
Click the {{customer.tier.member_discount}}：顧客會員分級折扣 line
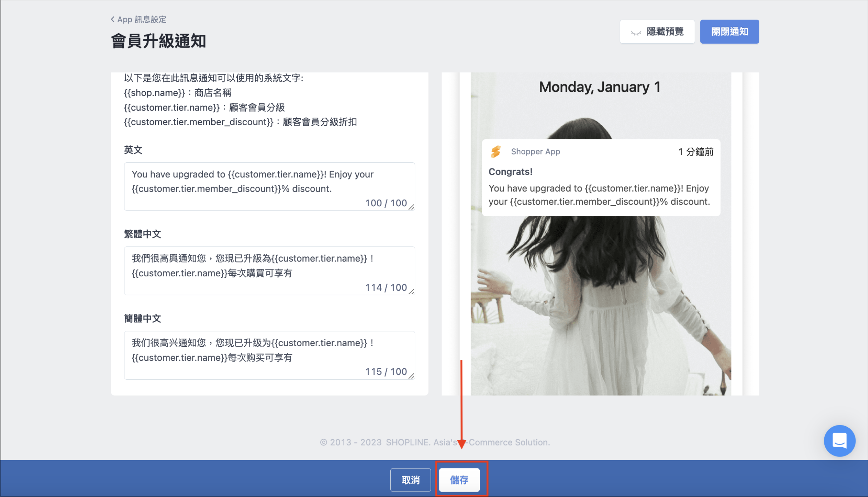pyautogui.click(x=240, y=122)
